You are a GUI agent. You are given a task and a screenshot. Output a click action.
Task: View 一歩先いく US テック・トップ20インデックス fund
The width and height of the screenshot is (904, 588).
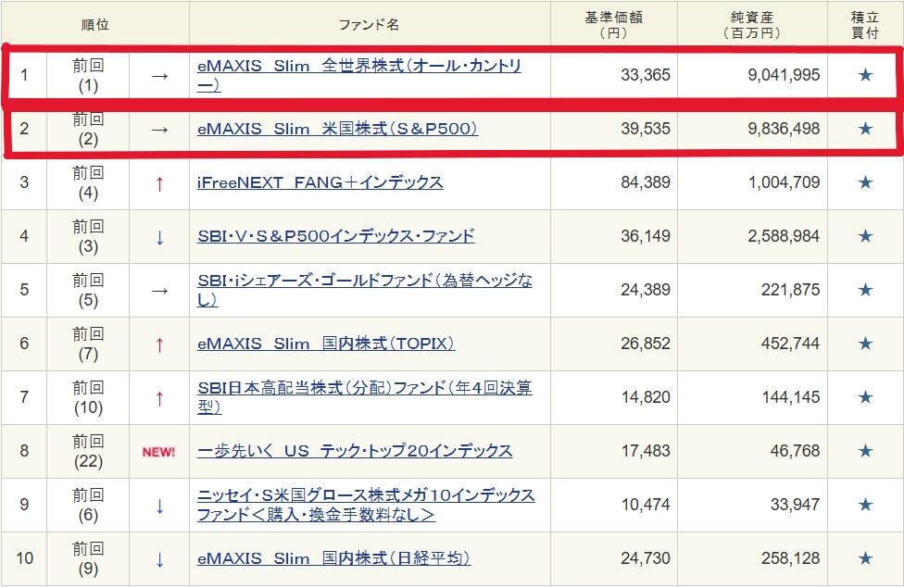pos(354,451)
